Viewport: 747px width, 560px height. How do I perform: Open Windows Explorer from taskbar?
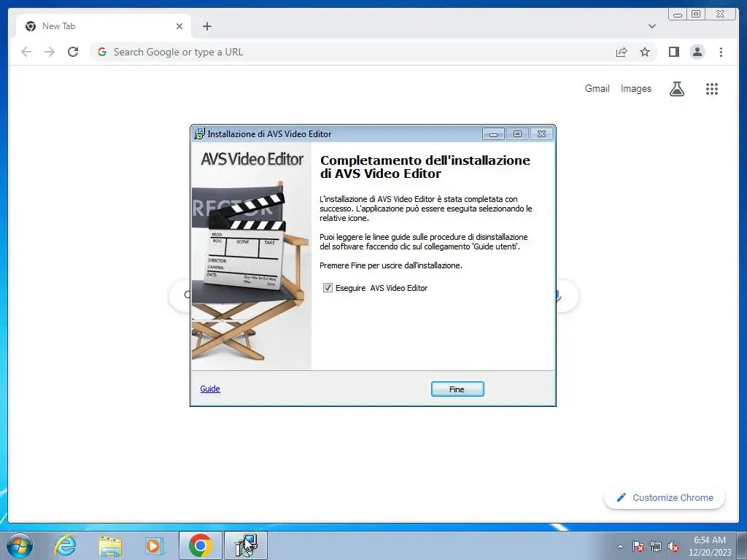coord(110,545)
